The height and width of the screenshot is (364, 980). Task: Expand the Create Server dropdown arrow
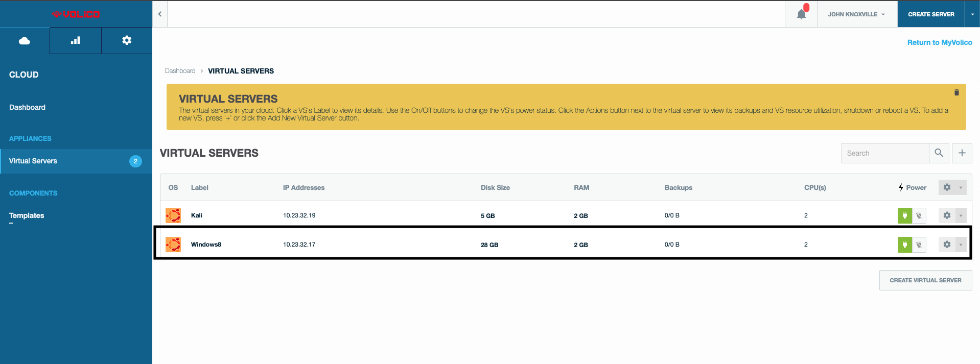click(x=972, y=14)
